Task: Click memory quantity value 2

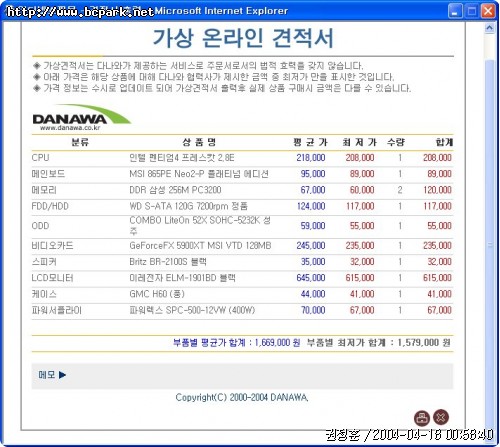Action: pos(400,190)
